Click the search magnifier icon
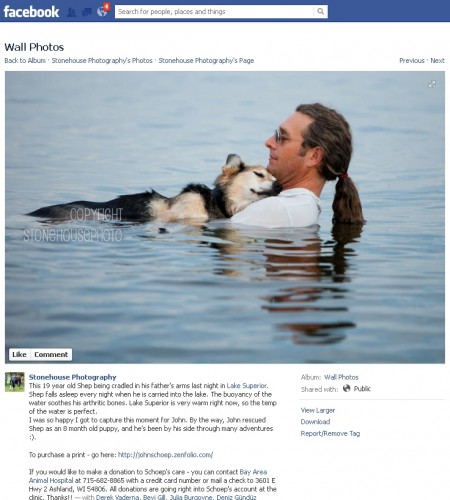 (320, 12)
